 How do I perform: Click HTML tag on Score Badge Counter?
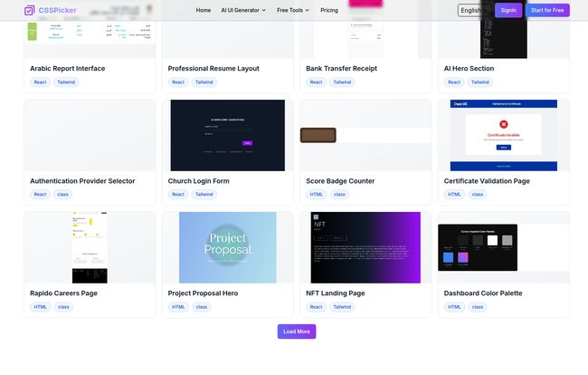click(317, 195)
